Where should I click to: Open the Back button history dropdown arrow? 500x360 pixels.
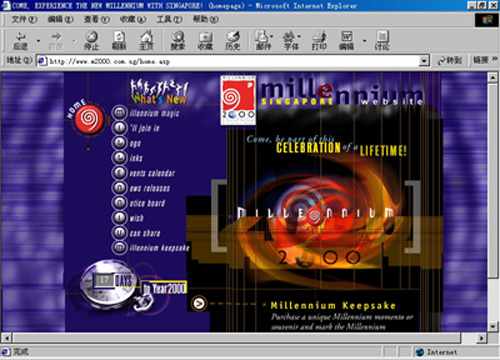38,41
